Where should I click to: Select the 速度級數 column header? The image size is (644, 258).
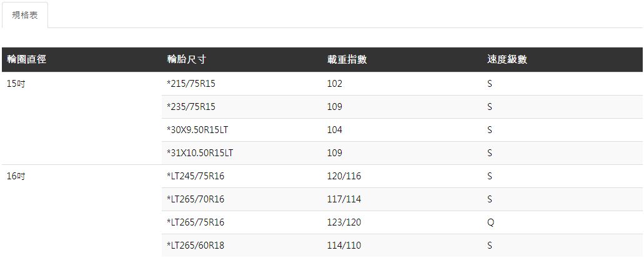click(x=507, y=60)
